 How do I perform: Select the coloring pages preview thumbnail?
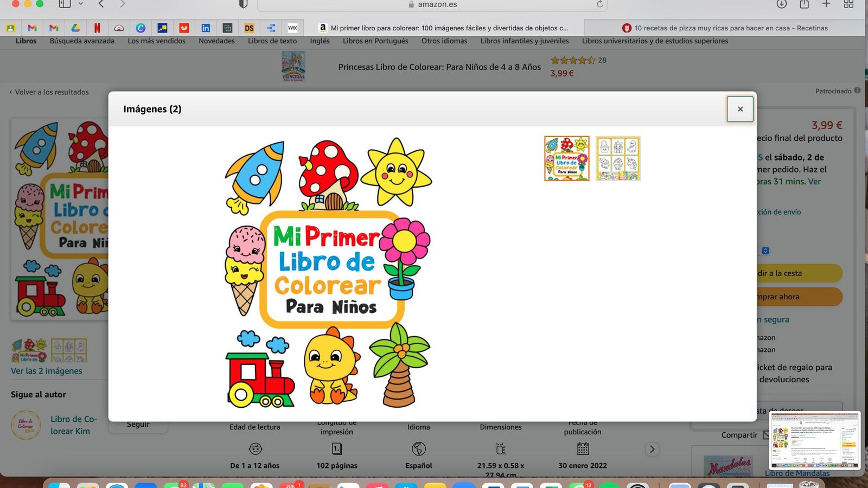[x=618, y=158]
